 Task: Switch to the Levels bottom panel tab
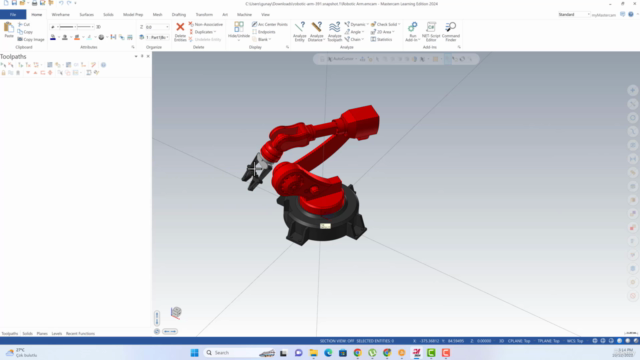coord(57,333)
